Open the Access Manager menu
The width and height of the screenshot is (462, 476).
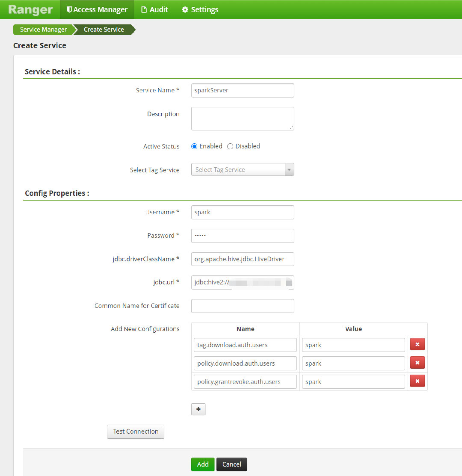coord(97,9)
